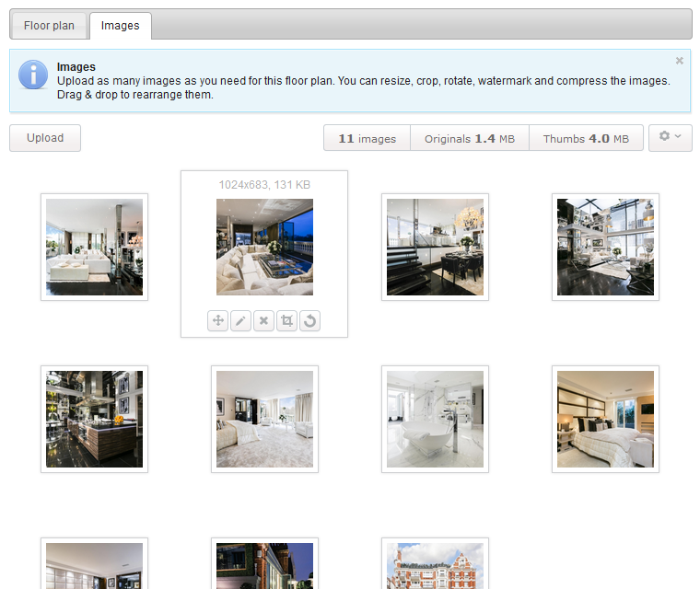Click the move icon under the selected image
Viewport: 700px width, 589px height.
pos(218,321)
